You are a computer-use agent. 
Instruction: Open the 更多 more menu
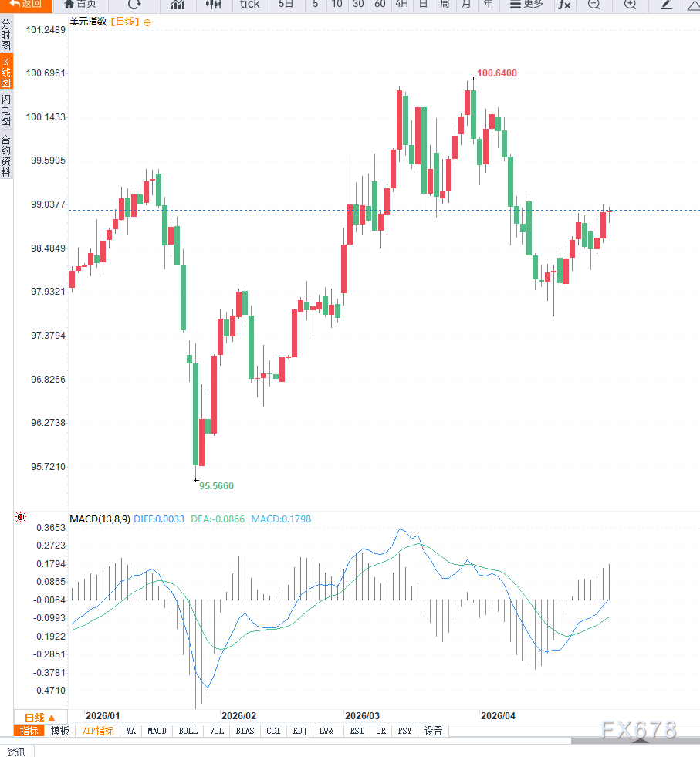pos(526,5)
